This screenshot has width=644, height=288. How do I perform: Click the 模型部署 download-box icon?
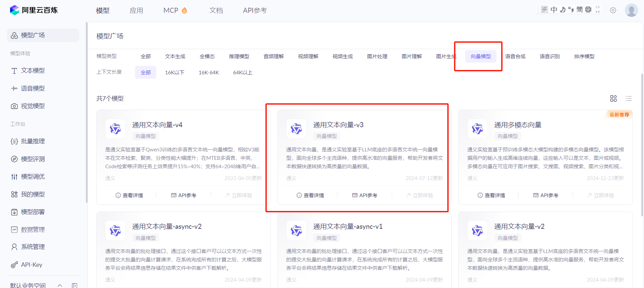tap(14, 212)
